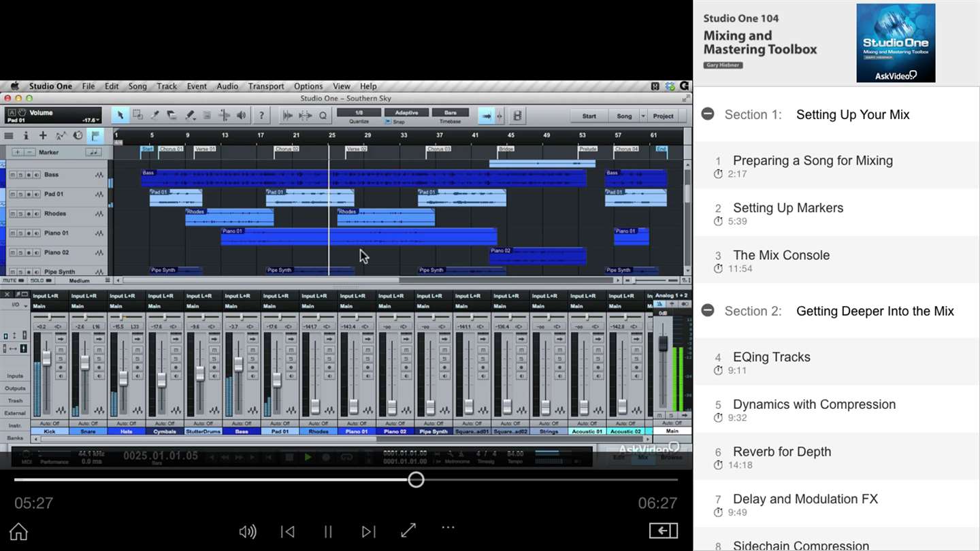Screen dimensions: 980x551
Task: Open the more options ellipsis icon
Action: (x=448, y=528)
